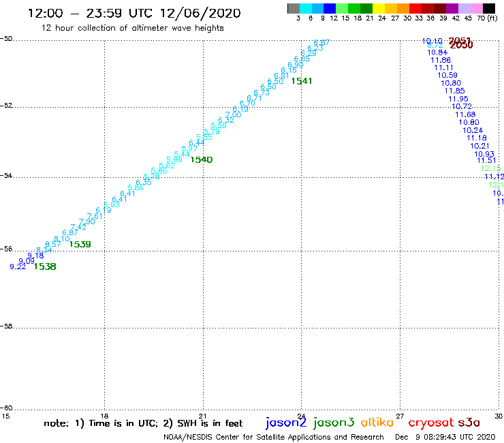Click the green wave height value 12.15

(x=491, y=168)
